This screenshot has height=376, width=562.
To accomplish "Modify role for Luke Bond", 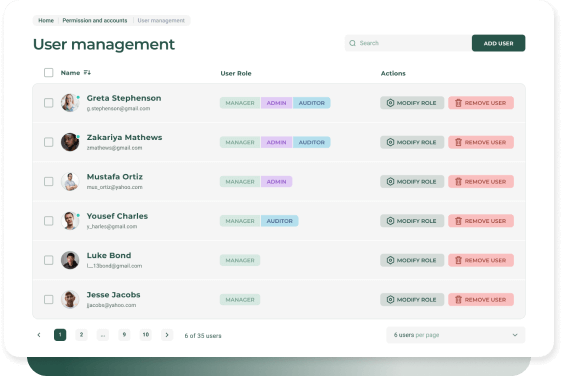I will (x=412, y=260).
